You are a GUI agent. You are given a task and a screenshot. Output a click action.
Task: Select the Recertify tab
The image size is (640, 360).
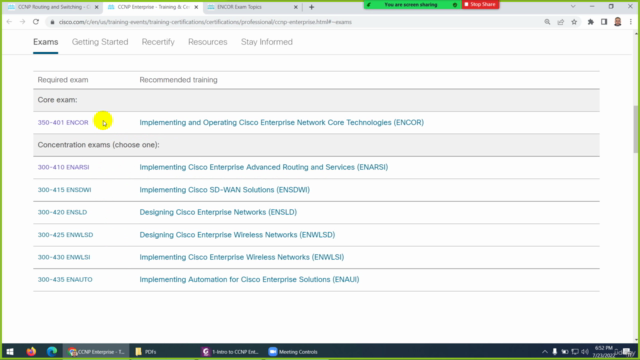coord(158,42)
